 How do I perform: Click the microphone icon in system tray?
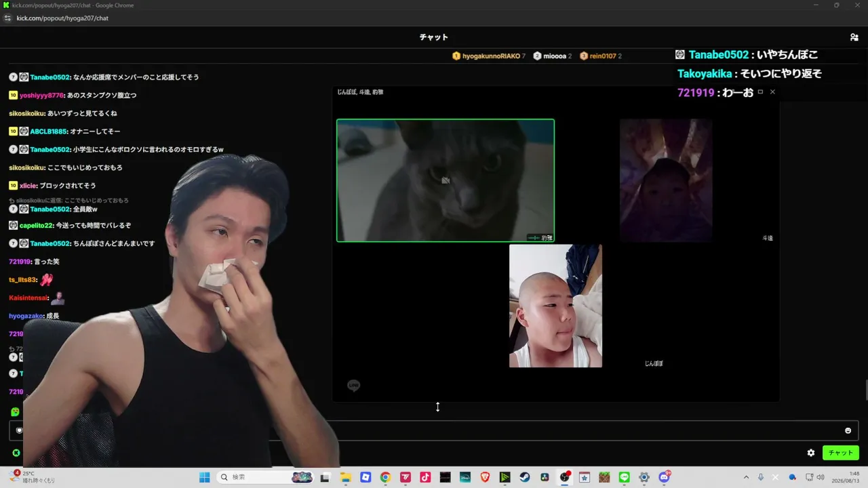tap(761, 477)
